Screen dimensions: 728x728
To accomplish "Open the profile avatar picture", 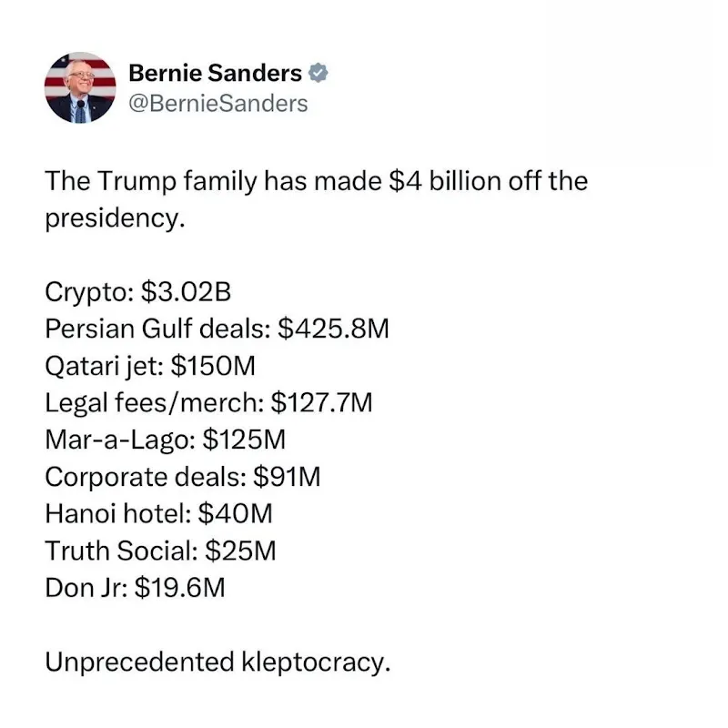I will click(x=80, y=87).
